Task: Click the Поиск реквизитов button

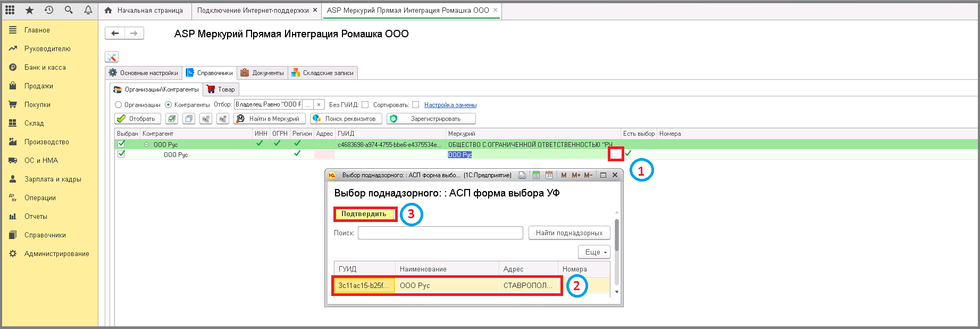Action: pos(346,119)
